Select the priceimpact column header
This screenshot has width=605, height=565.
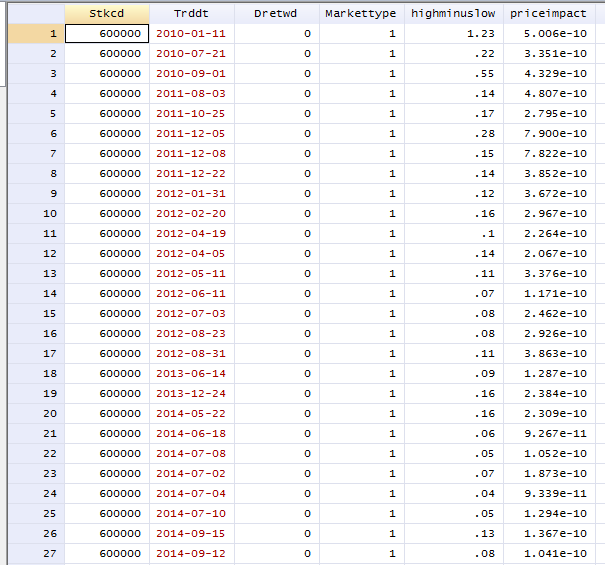(549, 14)
